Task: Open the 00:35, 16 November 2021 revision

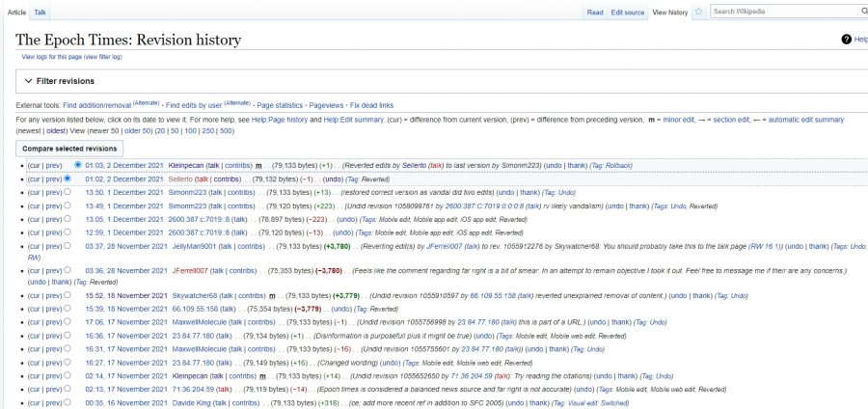Action: [124, 403]
